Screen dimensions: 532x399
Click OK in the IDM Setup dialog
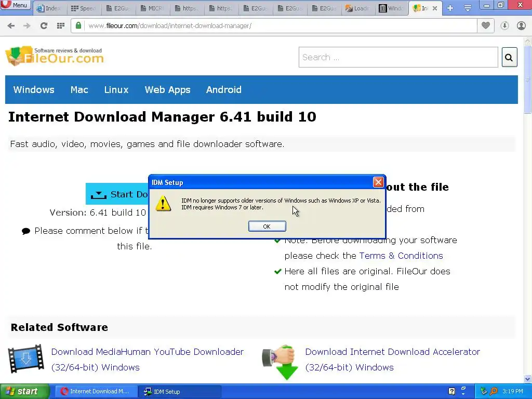(267, 227)
